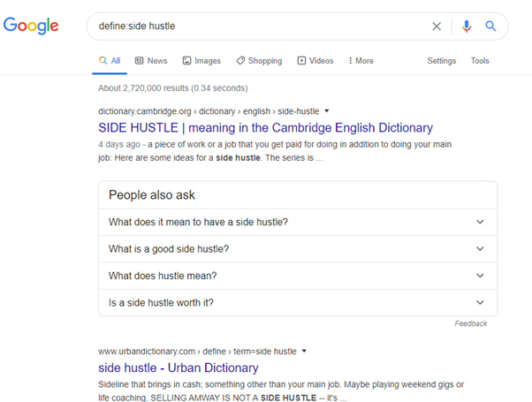Click the Urban Dictionary snippet 'Sideline that brings in cash'
Image resolution: width=532 pixels, height=402 pixels.
281,391
